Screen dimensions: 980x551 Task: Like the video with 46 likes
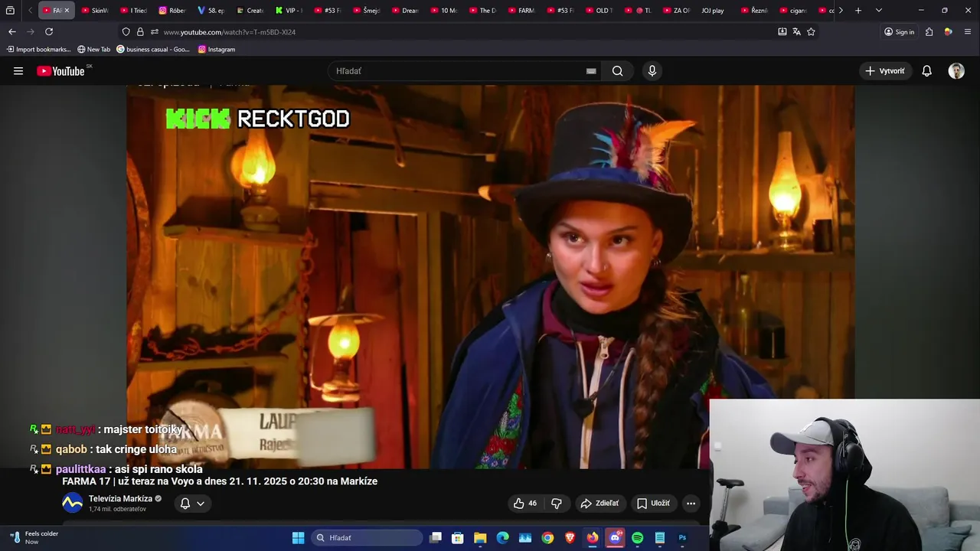pos(525,504)
